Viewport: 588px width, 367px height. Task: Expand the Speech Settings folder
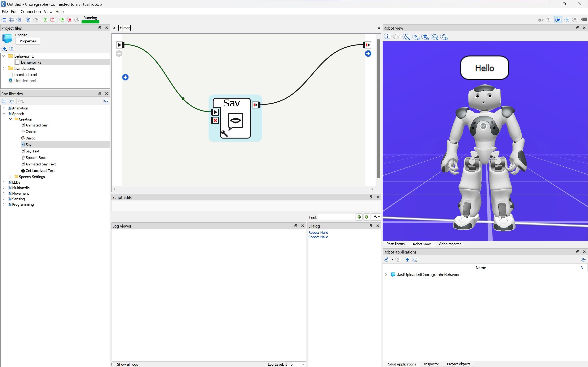pos(11,177)
